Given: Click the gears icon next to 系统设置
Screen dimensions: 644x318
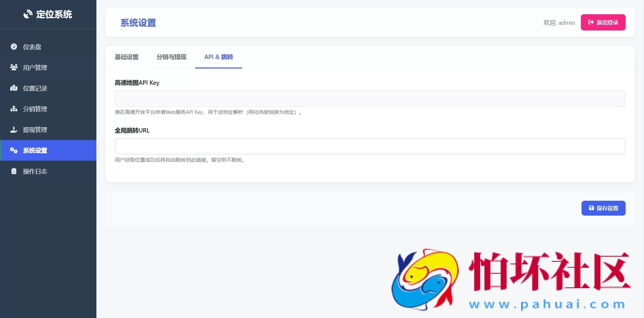Looking at the screenshot, I should click(14, 151).
